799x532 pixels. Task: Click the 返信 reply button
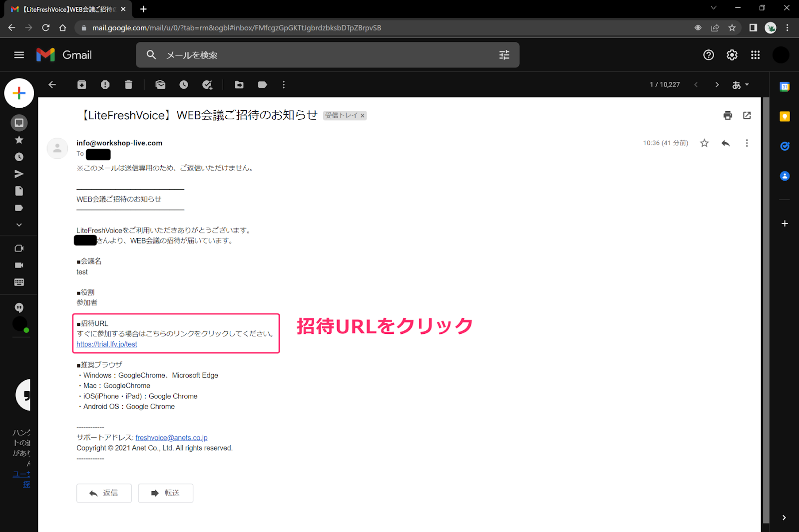pyautogui.click(x=104, y=493)
